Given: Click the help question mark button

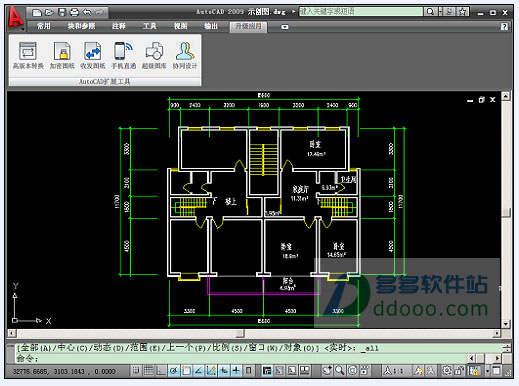Looking at the screenshot, I should click(504, 27).
